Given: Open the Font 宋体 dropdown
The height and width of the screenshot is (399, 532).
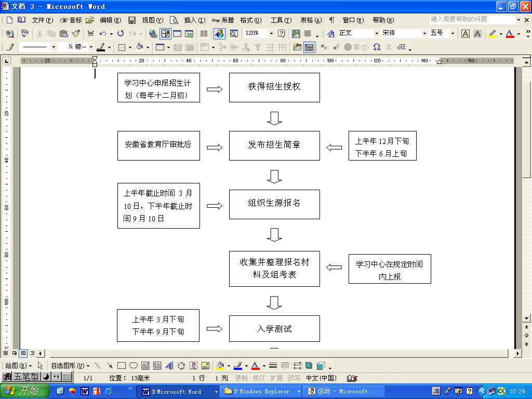Looking at the screenshot, I should point(424,33).
